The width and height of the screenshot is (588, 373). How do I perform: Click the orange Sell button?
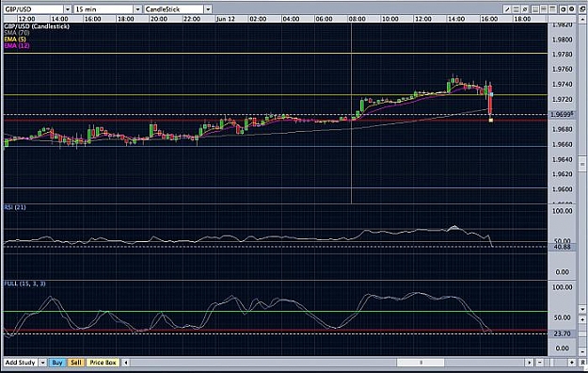tap(76, 363)
